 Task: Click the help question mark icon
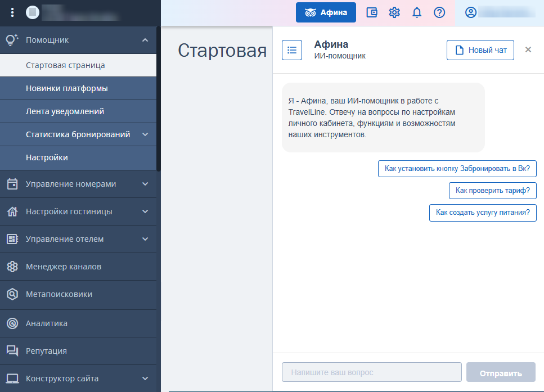(439, 12)
